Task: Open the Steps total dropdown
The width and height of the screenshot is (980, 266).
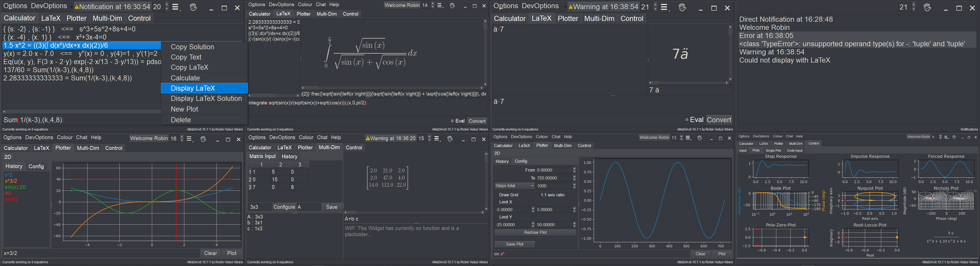Action: tap(514, 186)
